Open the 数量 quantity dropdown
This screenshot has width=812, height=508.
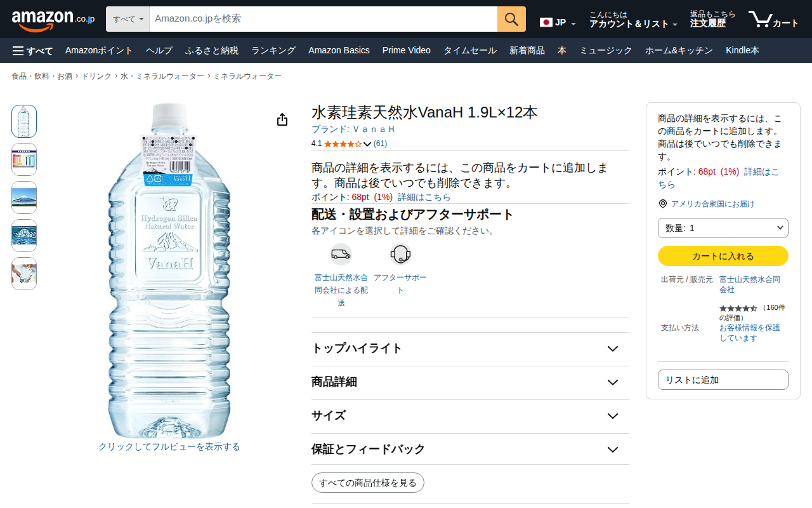pos(723,228)
